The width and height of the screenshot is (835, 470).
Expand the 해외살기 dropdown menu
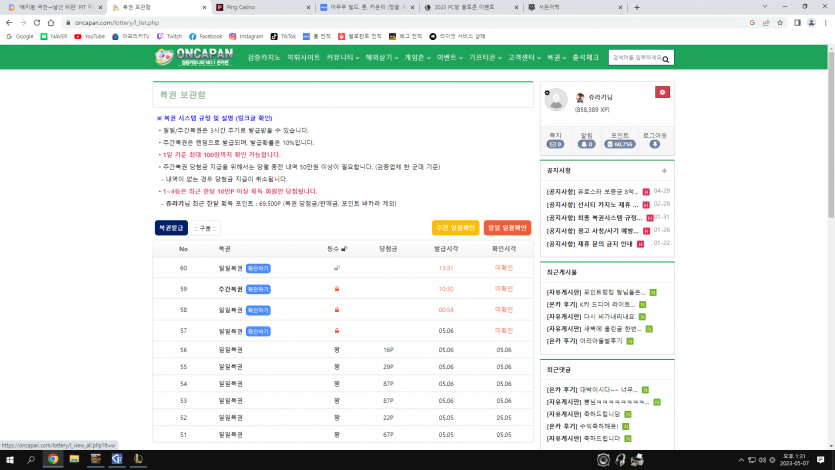tap(382, 57)
